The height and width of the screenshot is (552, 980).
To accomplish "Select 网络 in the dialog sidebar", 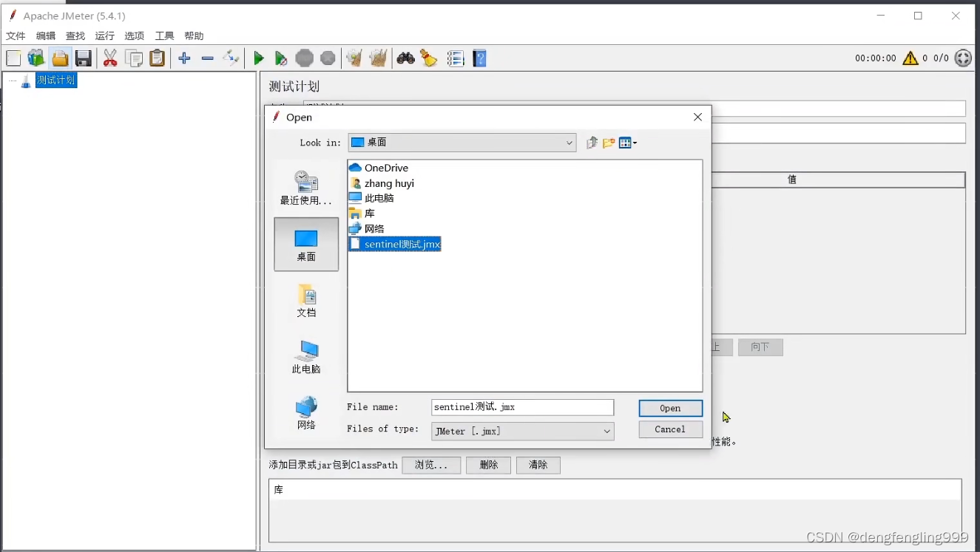I will tap(306, 413).
